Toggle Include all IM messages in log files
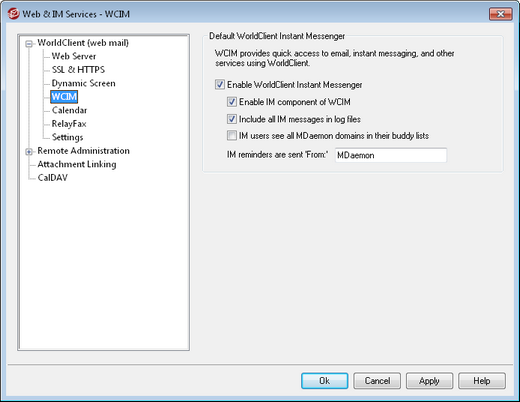Screen dimensions: 520x402 click(x=232, y=119)
